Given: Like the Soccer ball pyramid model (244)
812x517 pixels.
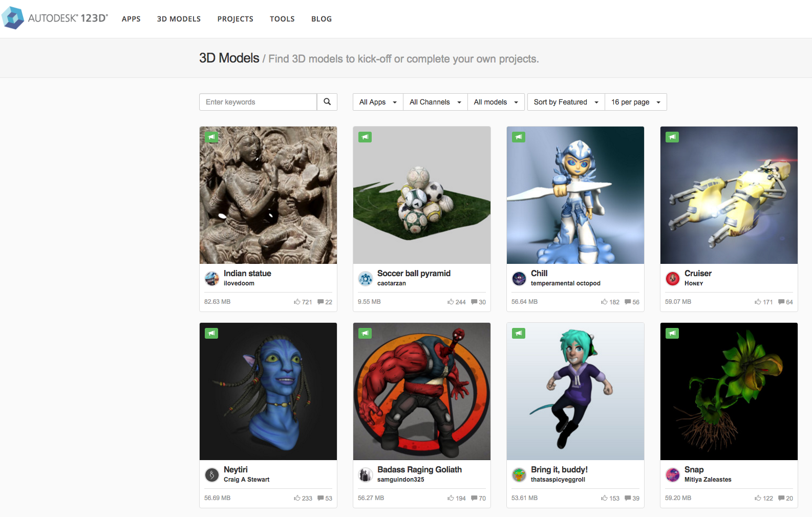Looking at the screenshot, I should (457, 302).
